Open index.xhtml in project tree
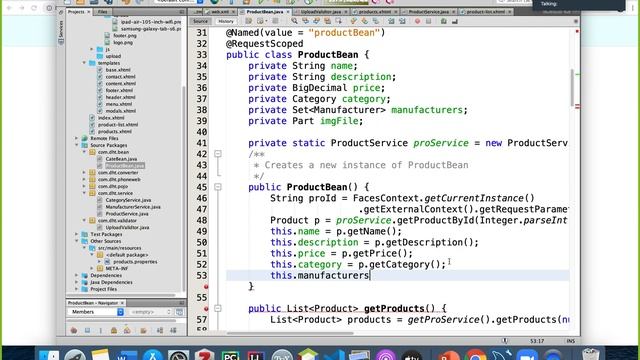The width and height of the screenshot is (640, 360). (x=111, y=118)
